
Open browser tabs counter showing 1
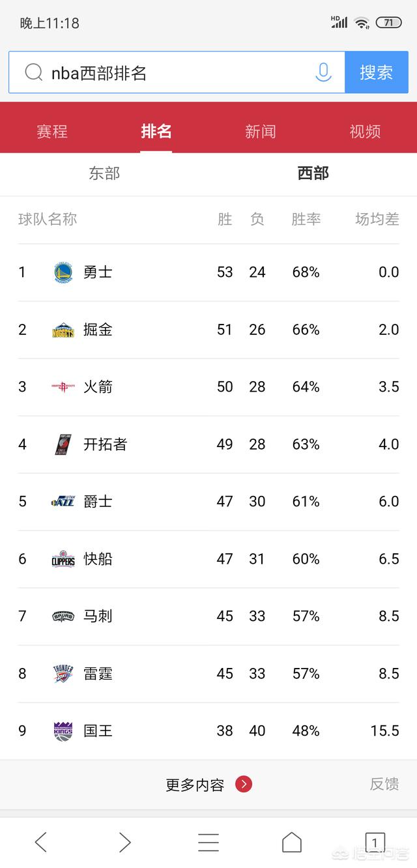pos(375,843)
